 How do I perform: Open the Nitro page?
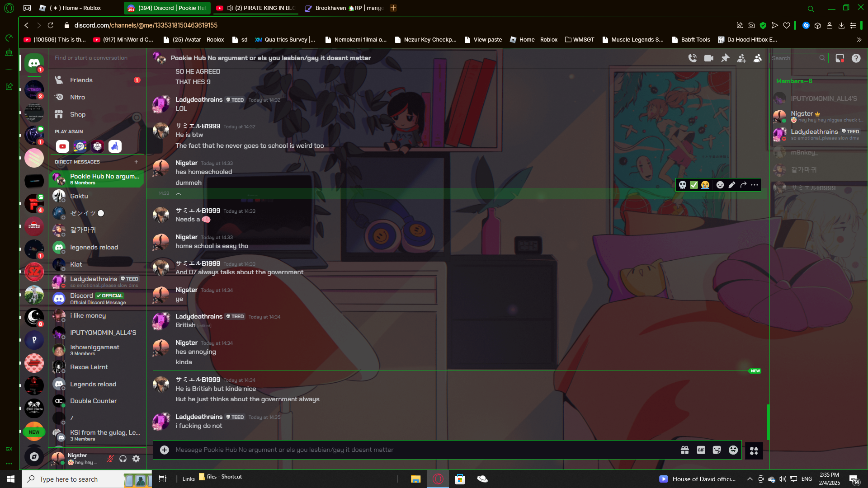click(x=77, y=97)
